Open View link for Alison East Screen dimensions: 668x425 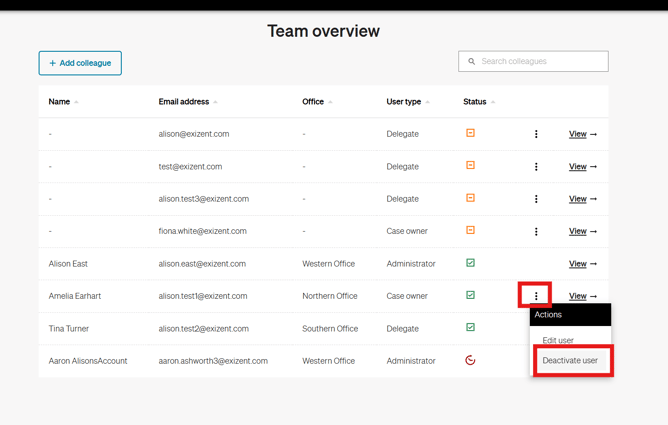583,264
